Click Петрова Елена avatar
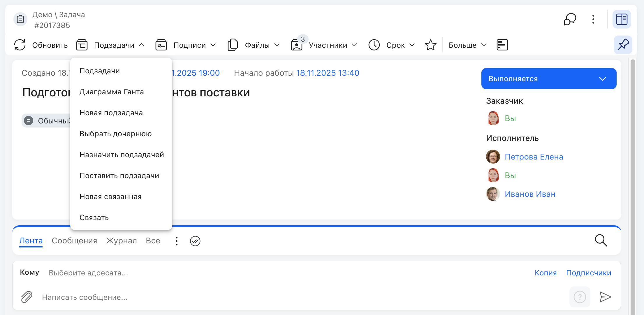Image resolution: width=644 pixels, height=315 pixels. click(x=493, y=157)
